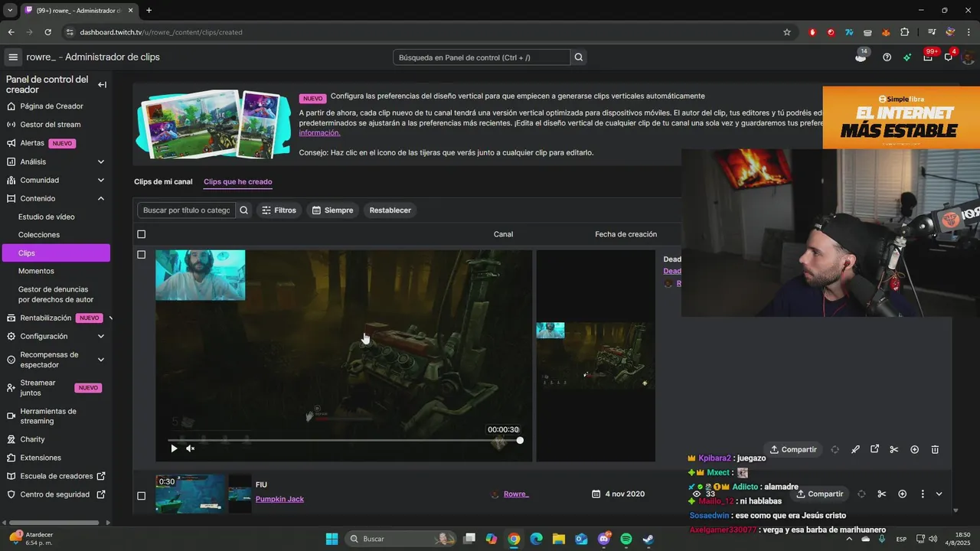Screen dimensions: 980x551
Task: Open the Siempre date range dropdown
Action: coord(333,210)
